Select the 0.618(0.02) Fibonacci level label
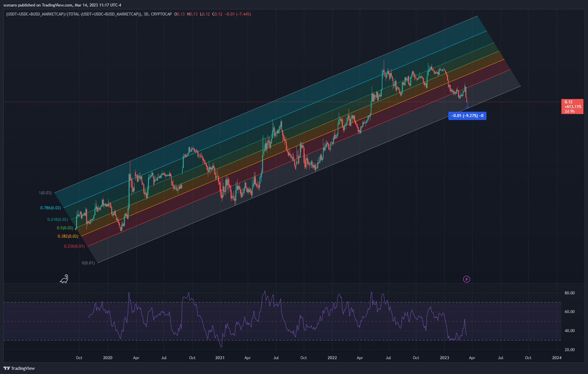The width and height of the screenshot is (588, 374). point(57,220)
